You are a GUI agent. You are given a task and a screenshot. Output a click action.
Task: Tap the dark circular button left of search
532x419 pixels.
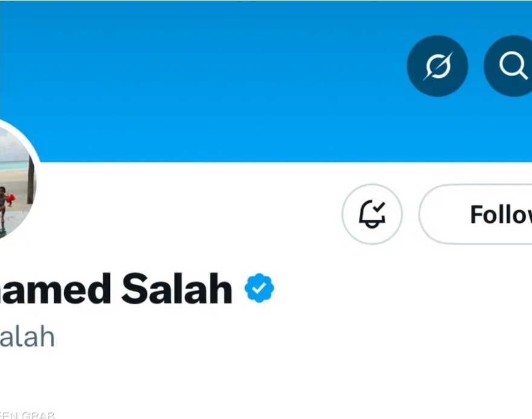coord(437,66)
